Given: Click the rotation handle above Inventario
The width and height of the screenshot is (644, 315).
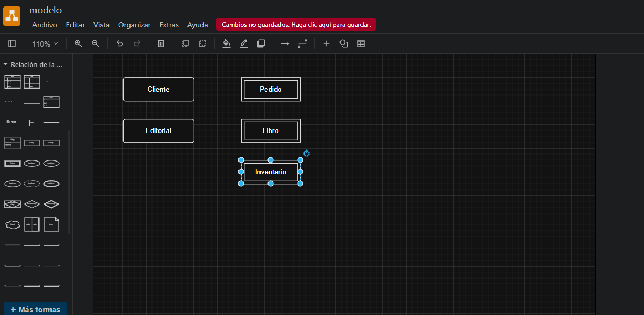Looking at the screenshot, I should 306,153.
